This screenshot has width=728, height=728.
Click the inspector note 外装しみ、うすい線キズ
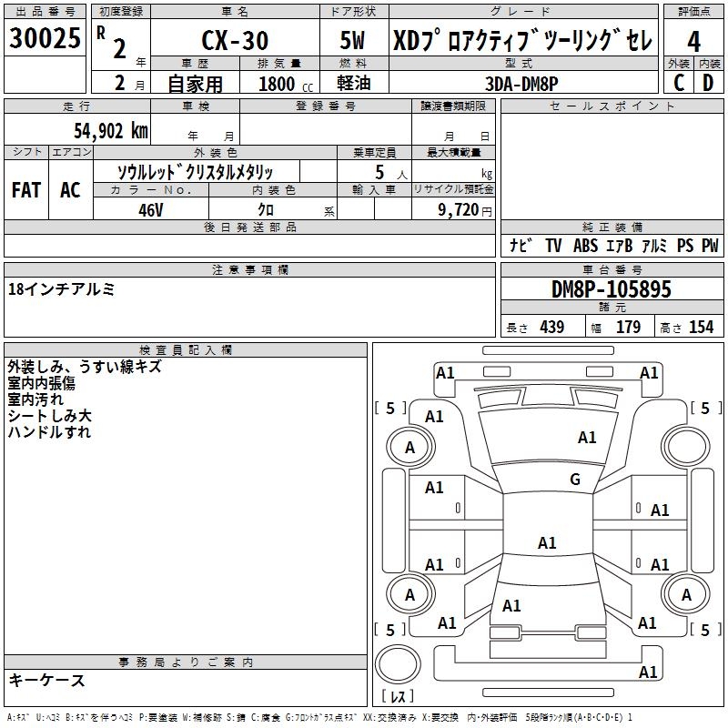85,367
